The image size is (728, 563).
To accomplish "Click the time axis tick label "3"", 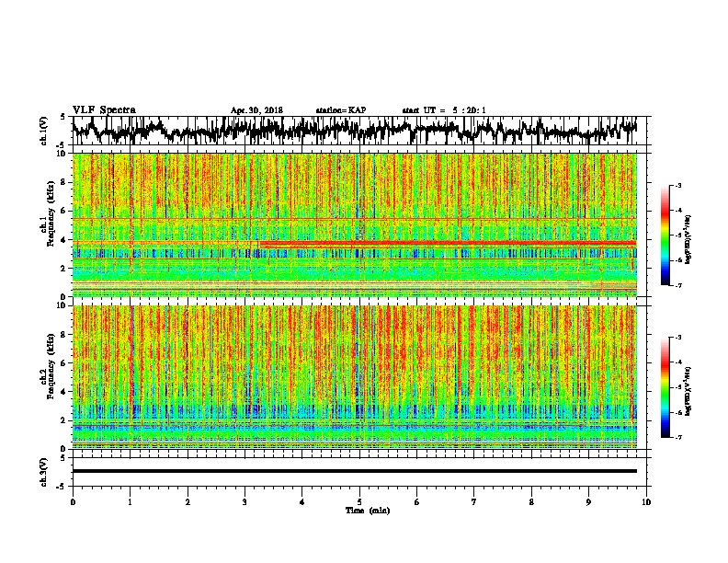I will tap(245, 502).
